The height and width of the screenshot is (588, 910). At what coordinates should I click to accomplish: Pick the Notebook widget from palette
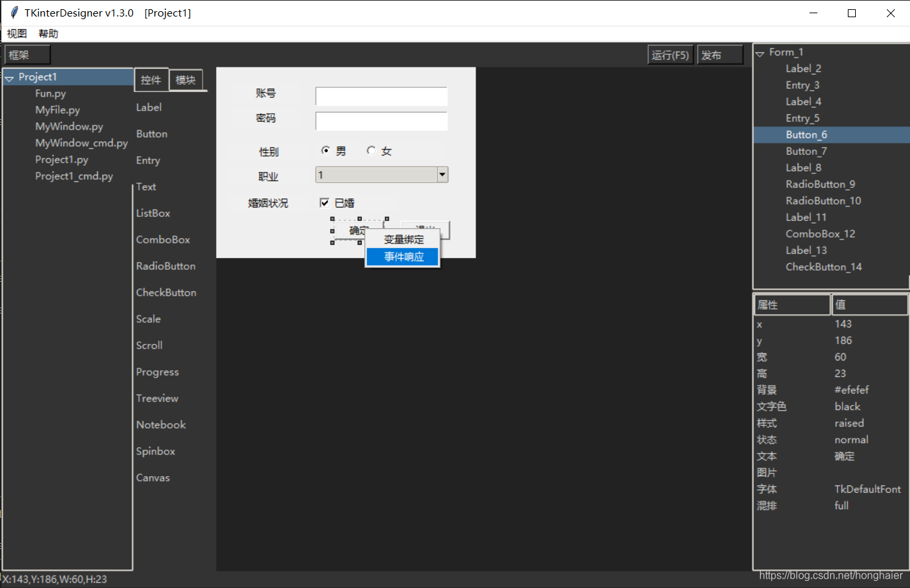[x=161, y=425]
